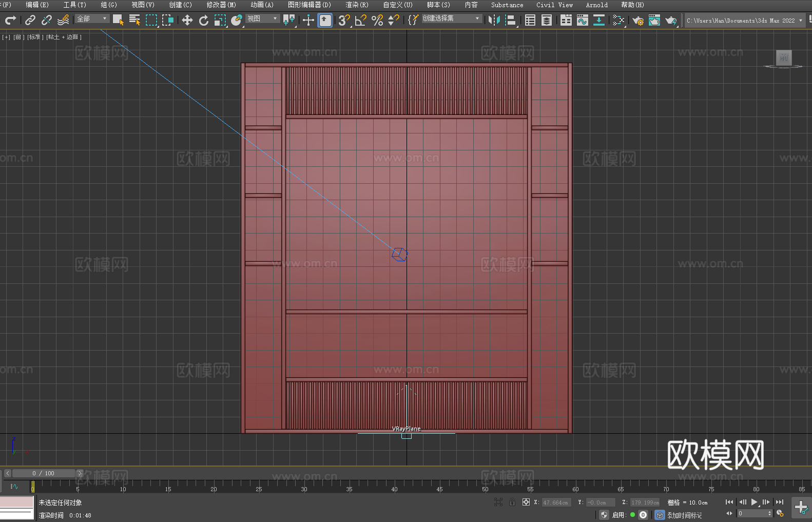Toggle Spinner Snap

pyautogui.click(x=394, y=20)
